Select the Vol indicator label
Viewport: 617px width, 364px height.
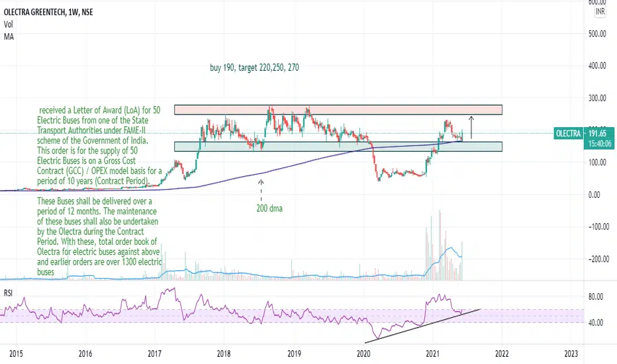(x=8, y=24)
